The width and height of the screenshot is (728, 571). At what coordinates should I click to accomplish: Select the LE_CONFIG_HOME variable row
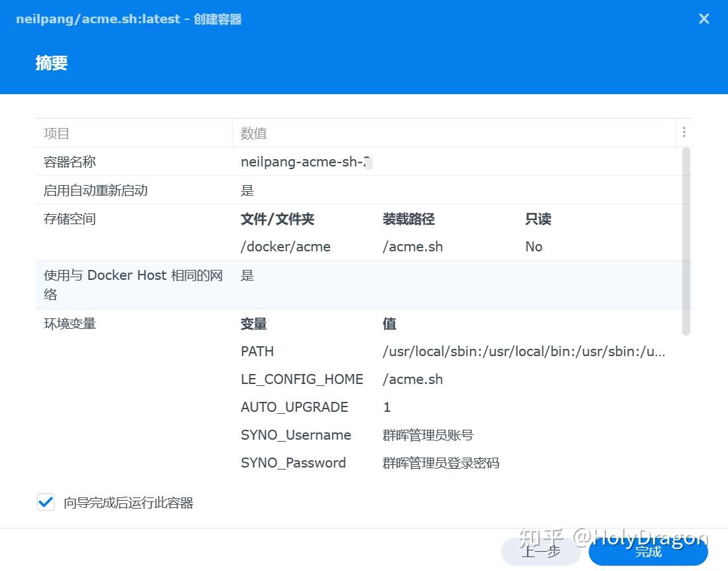(302, 379)
